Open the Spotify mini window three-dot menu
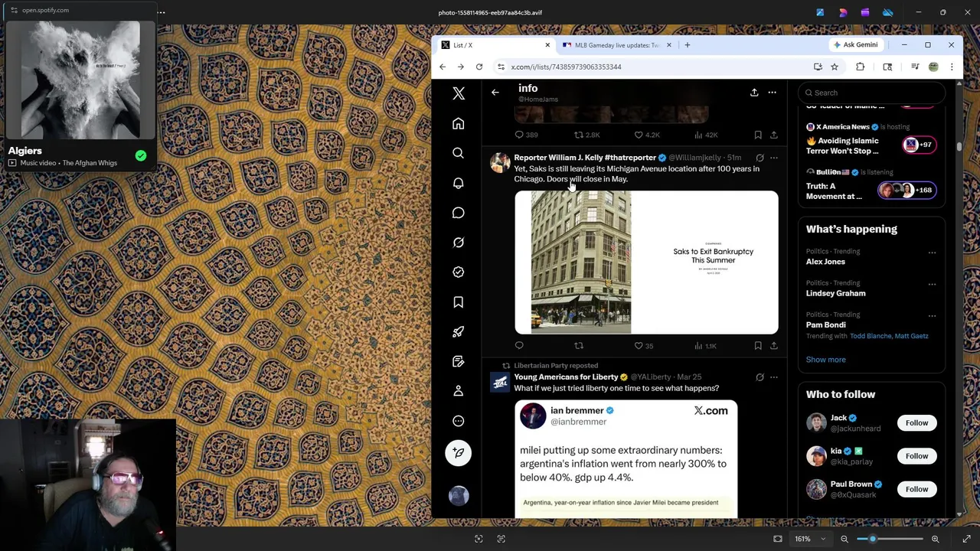 (x=161, y=12)
